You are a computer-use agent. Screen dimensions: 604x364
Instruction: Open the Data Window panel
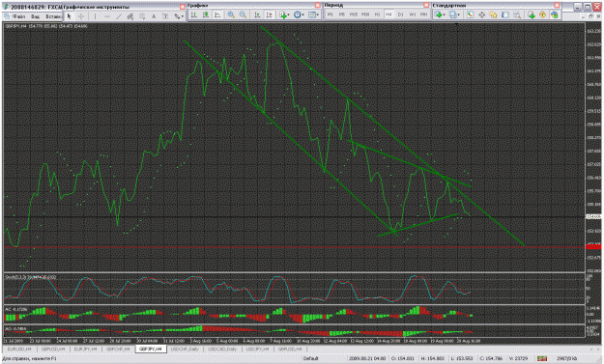482,14
